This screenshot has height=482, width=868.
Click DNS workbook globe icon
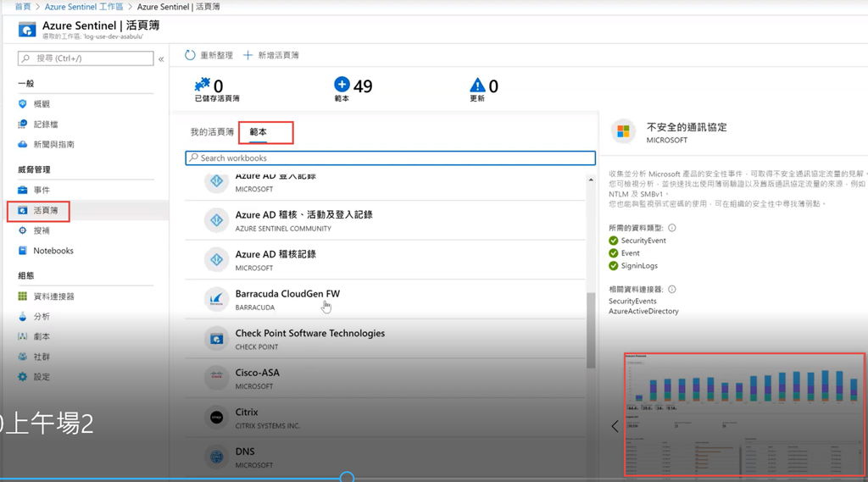click(x=216, y=457)
